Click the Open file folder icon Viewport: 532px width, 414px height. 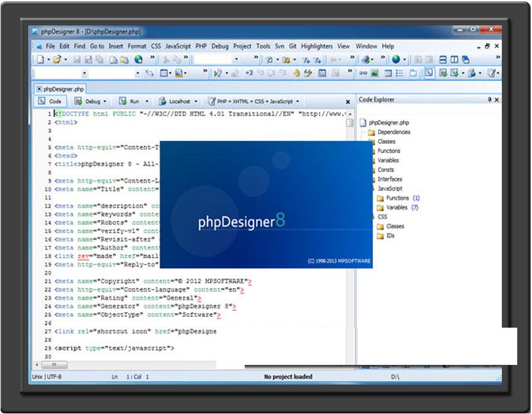point(57,59)
